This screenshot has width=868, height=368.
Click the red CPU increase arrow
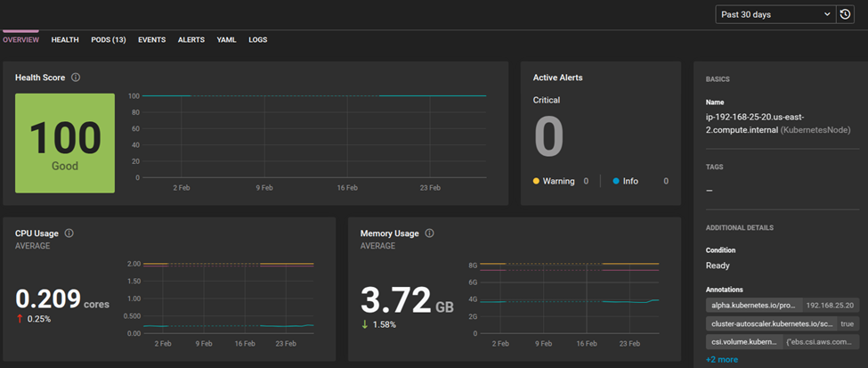[x=20, y=319]
